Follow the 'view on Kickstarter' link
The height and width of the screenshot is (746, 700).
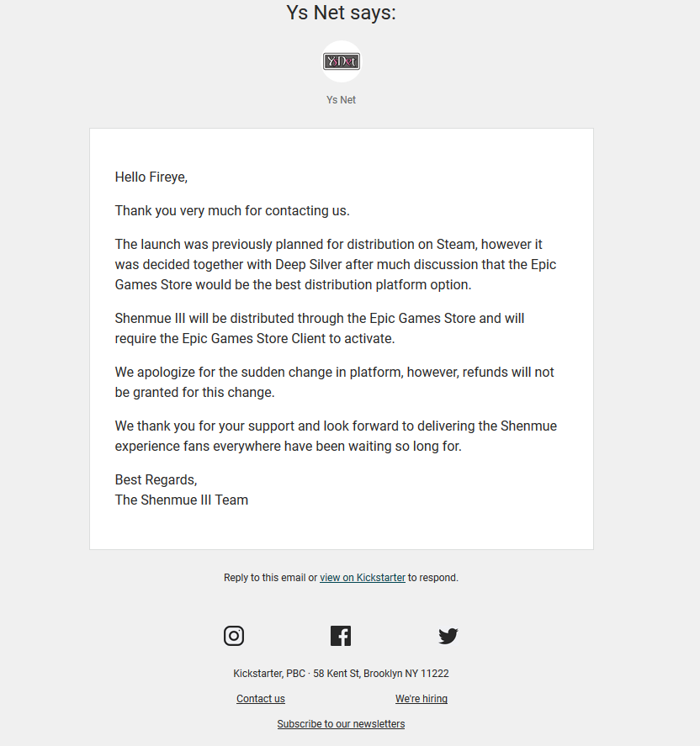tap(362, 578)
